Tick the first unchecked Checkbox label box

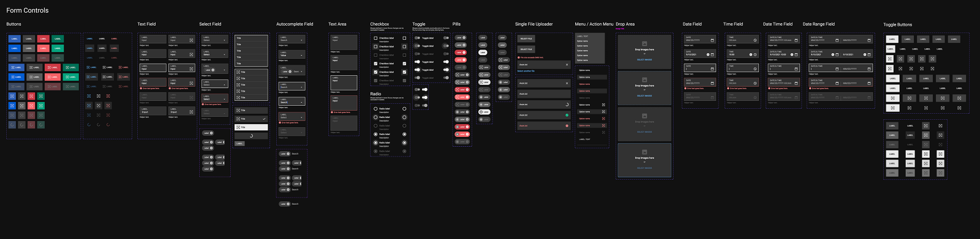375,38
